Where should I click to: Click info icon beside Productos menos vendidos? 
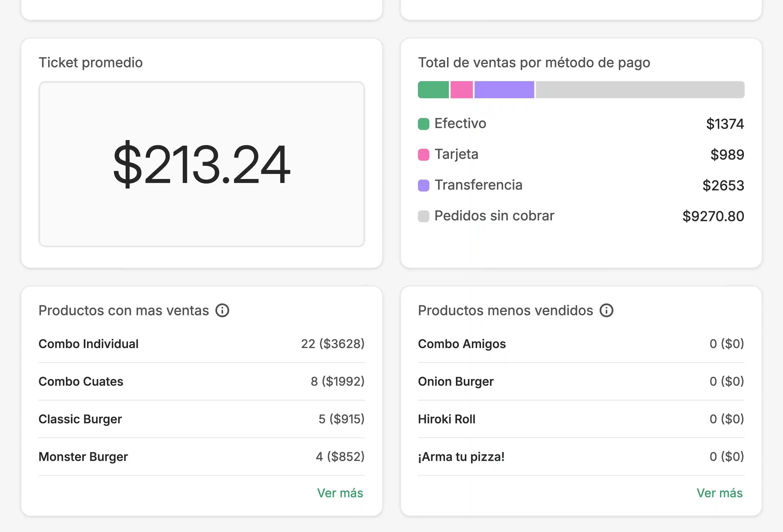pyautogui.click(x=606, y=310)
